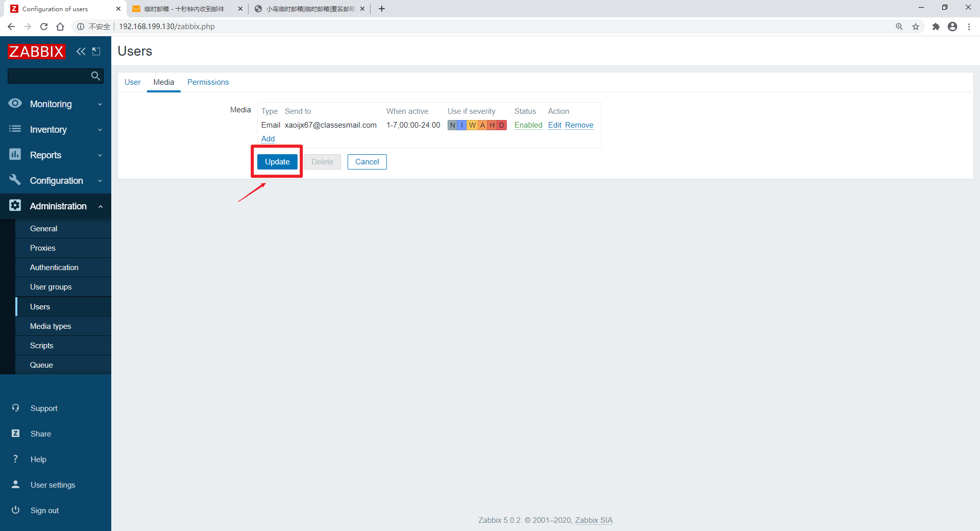
Task: Open Users under Administration
Action: tap(63, 307)
